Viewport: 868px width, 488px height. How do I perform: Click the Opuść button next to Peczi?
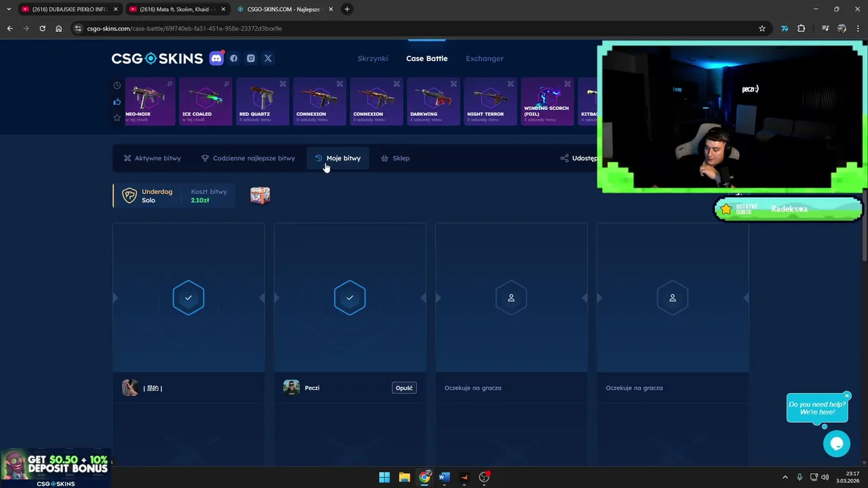pos(404,388)
